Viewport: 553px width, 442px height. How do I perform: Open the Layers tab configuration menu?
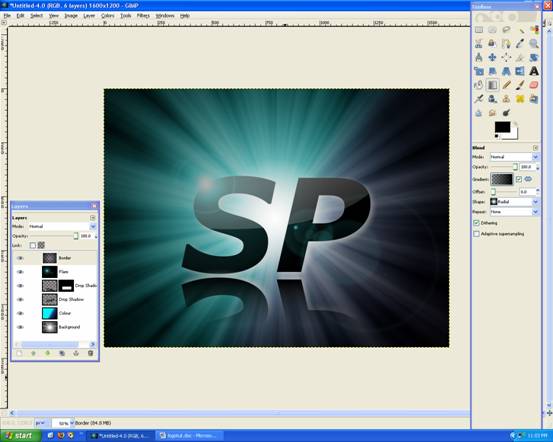[x=92, y=218]
